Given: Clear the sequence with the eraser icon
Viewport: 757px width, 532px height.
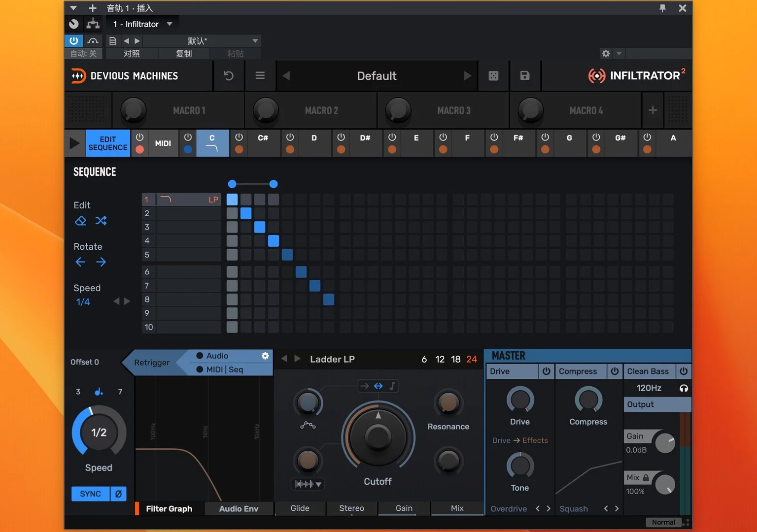Looking at the screenshot, I should [80, 221].
